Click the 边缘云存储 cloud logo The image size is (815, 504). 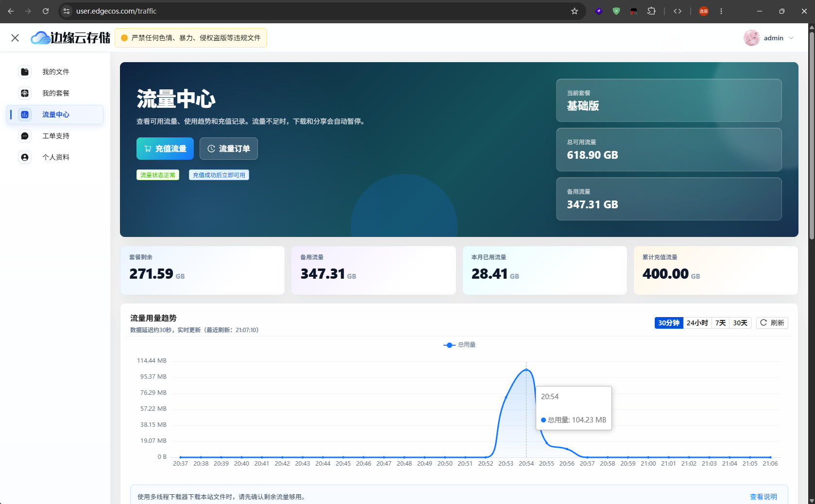[70, 38]
